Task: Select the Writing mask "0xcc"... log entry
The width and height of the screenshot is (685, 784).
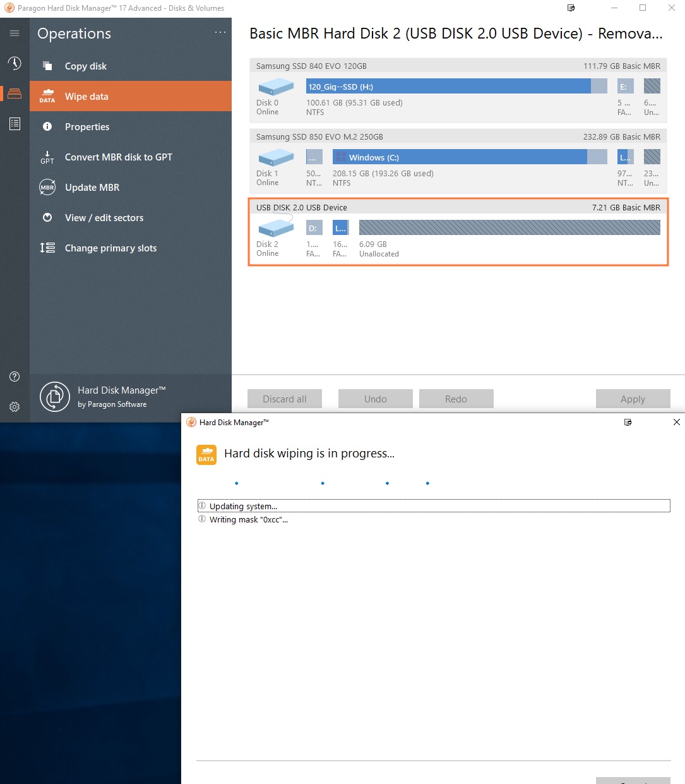Action: (x=434, y=519)
